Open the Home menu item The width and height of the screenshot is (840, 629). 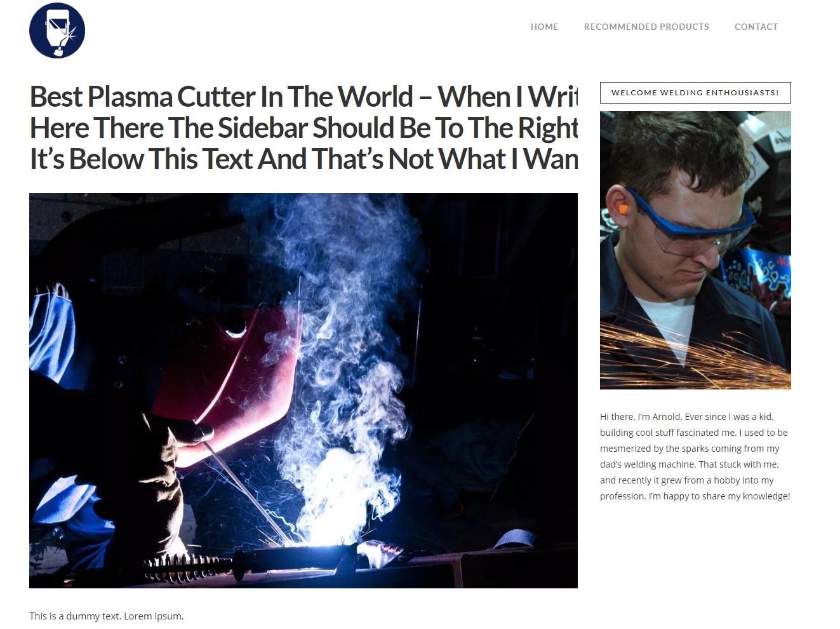pos(544,27)
